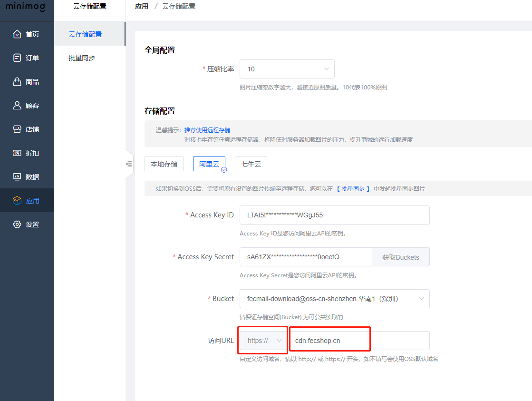
Task: Click the chevron in the https:// select
Action: (x=279, y=341)
